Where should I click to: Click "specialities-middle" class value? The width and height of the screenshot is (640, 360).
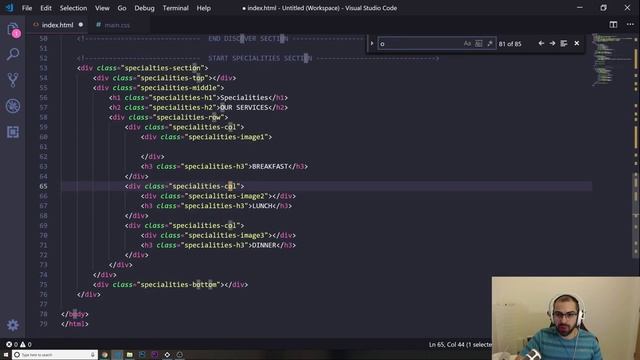178,88
